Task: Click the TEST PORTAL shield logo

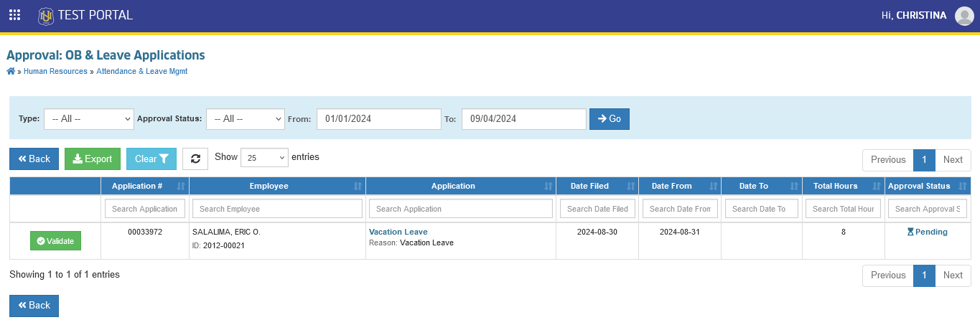Action: point(46,15)
